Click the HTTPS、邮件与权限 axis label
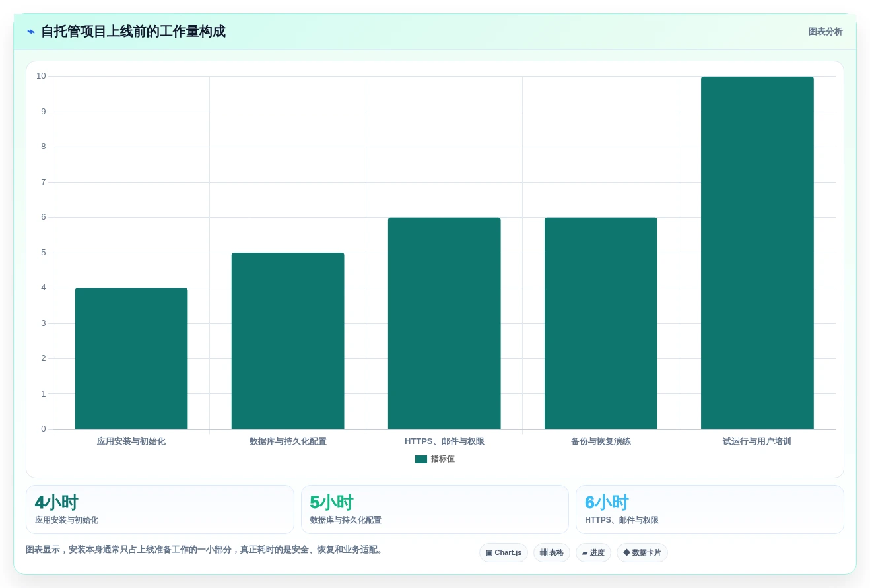Screen dimensions: 870x588 444,441
